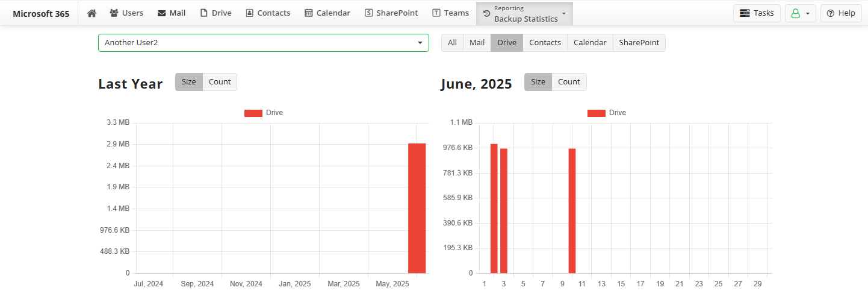This screenshot has width=868, height=299.
Task: Go to the Home icon
Action: tap(91, 13)
